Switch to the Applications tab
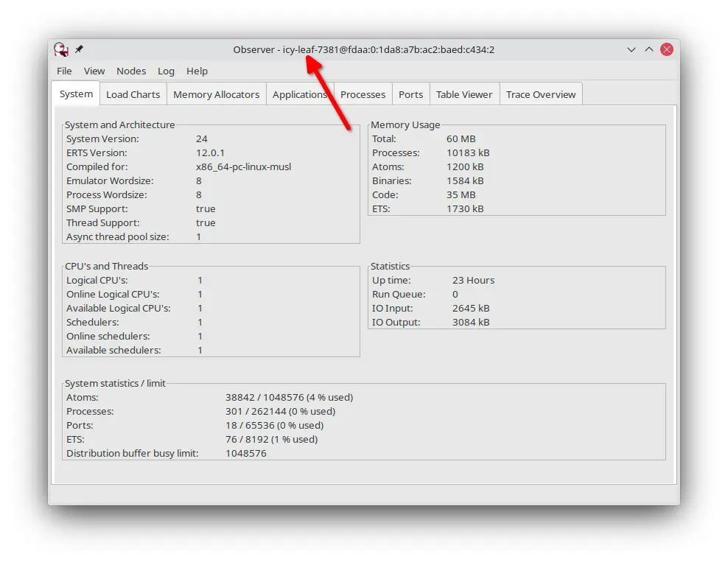The height and width of the screenshot is (562, 728). (x=298, y=94)
